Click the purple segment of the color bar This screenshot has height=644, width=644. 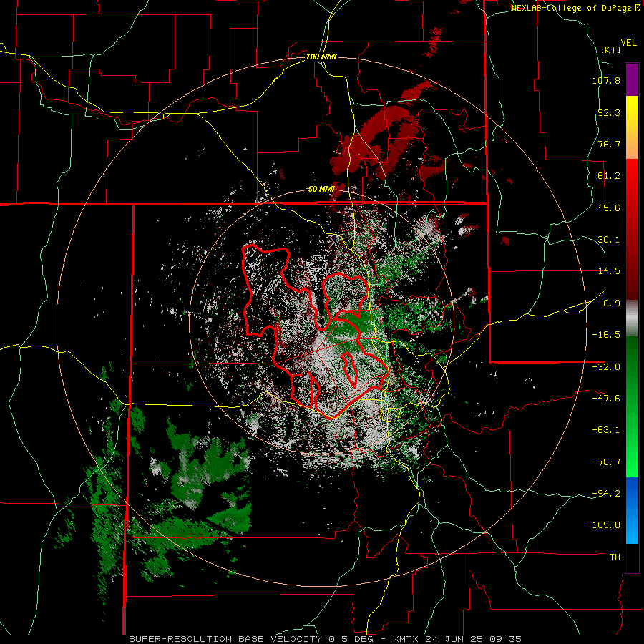click(x=632, y=80)
